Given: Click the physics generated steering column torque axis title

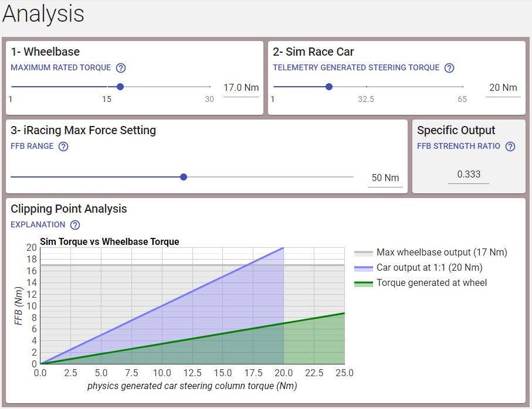Looking at the screenshot, I should click(x=192, y=386).
